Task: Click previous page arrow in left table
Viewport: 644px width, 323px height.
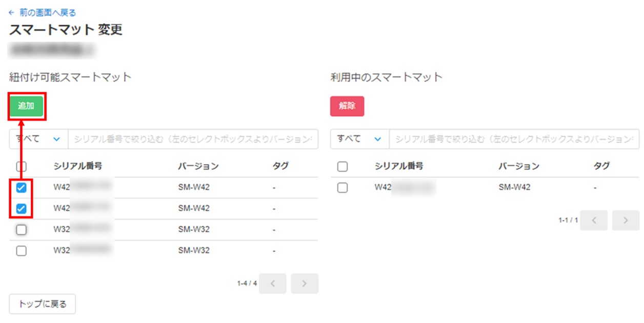Action: pyautogui.click(x=273, y=284)
